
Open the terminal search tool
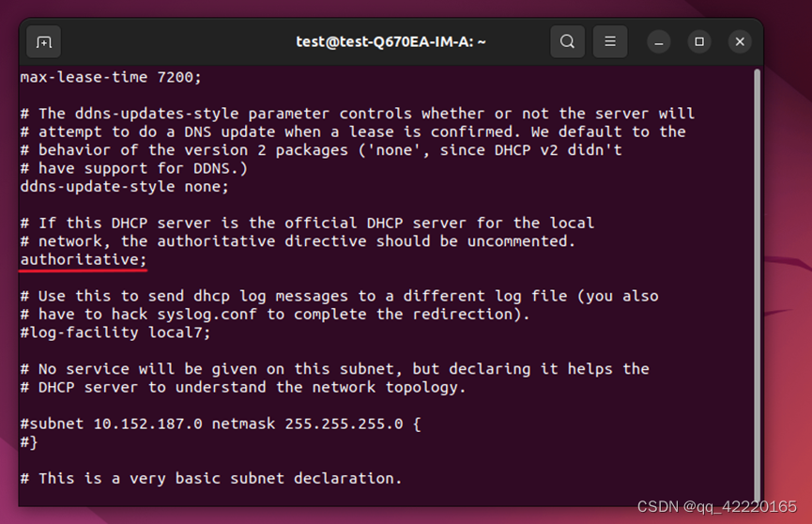[x=568, y=41]
